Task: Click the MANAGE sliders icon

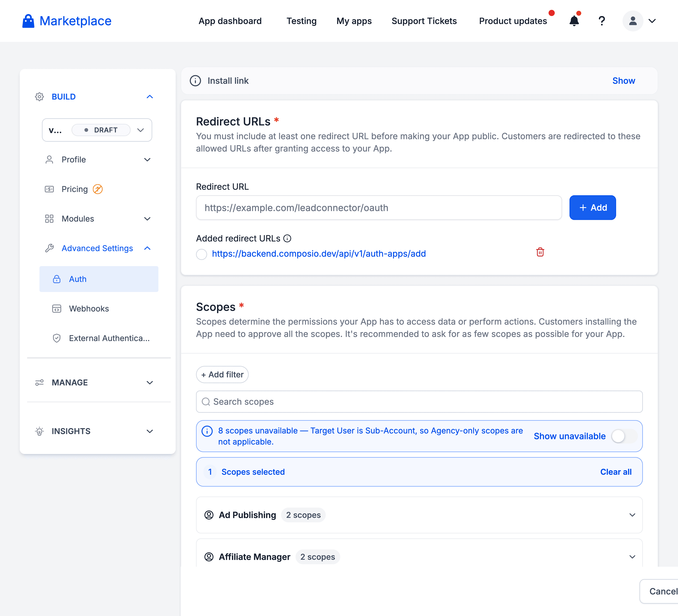Action: (39, 383)
